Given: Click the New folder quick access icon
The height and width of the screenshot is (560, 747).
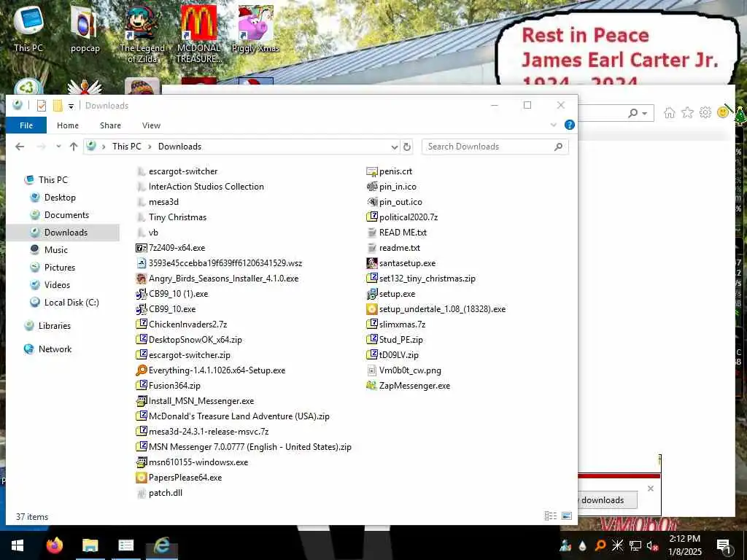Looking at the screenshot, I should 58,105.
